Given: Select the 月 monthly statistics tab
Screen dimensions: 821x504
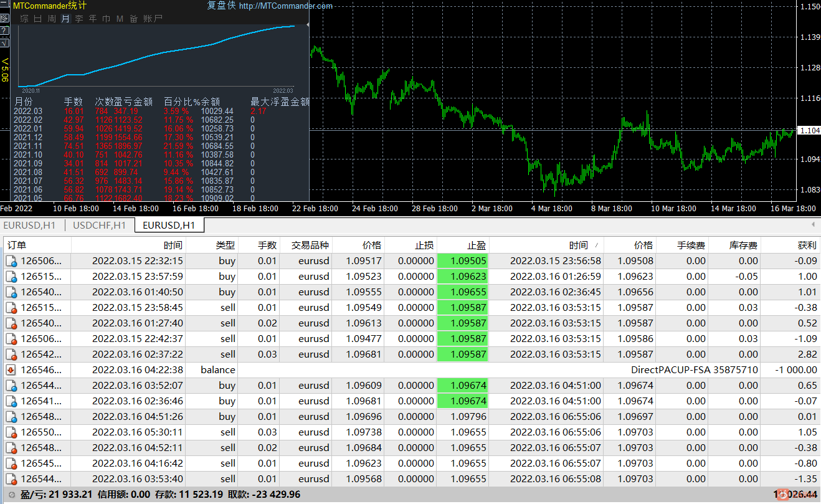Looking at the screenshot, I should click(65, 19).
